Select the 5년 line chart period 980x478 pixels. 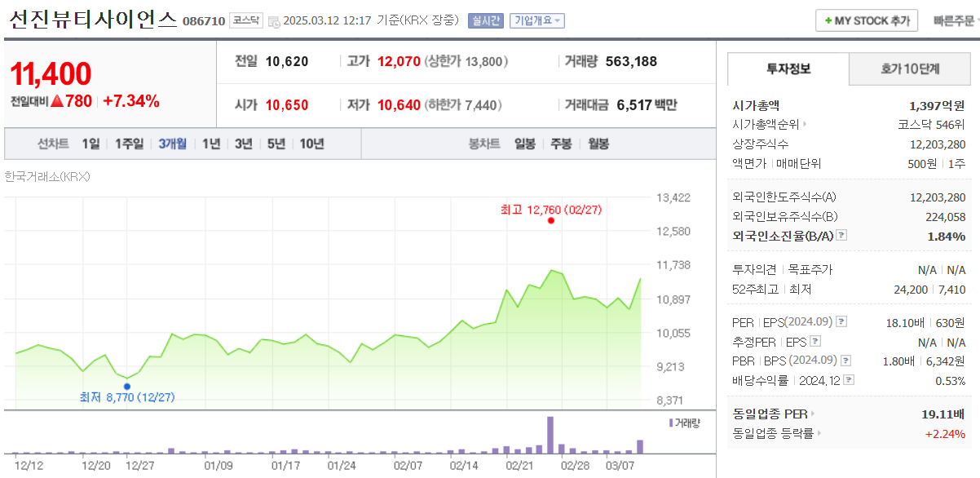276,144
